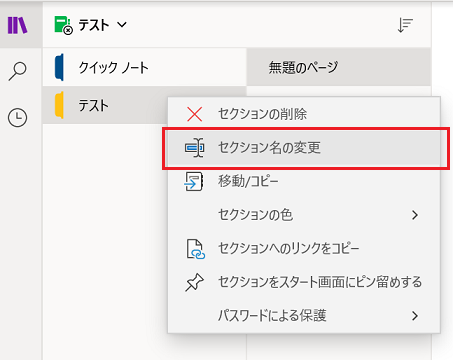453x360 pixels.
Task: Click the copy link document icon
Action: tap(195, 249)
